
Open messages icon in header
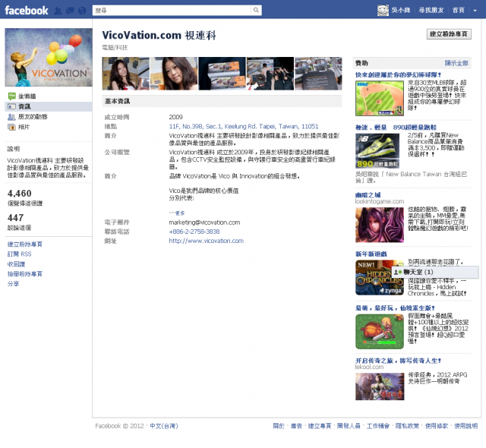70,11
